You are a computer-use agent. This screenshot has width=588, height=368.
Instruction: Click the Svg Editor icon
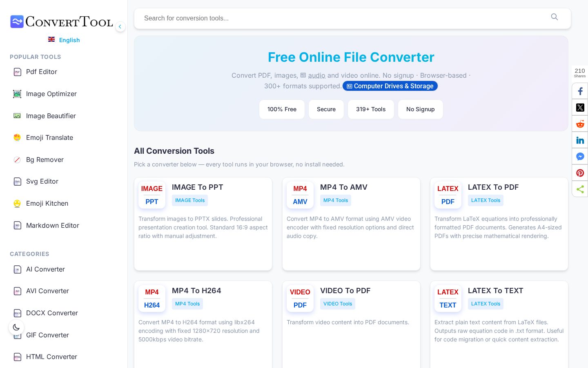click(x=17, y=182)
